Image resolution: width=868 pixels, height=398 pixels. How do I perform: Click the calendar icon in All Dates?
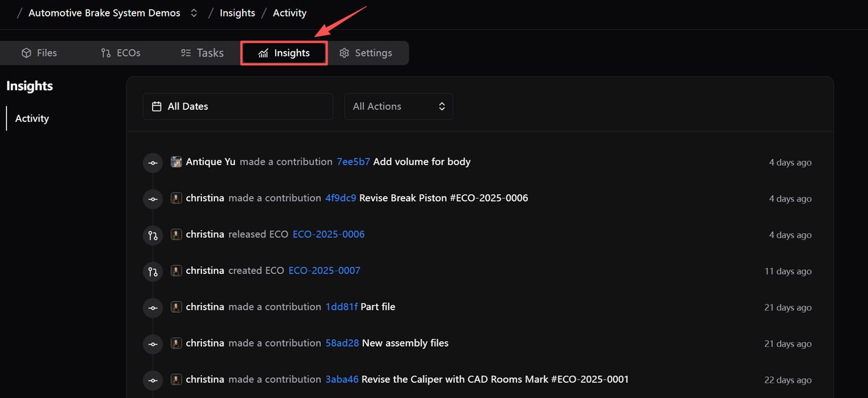(156, 106)
